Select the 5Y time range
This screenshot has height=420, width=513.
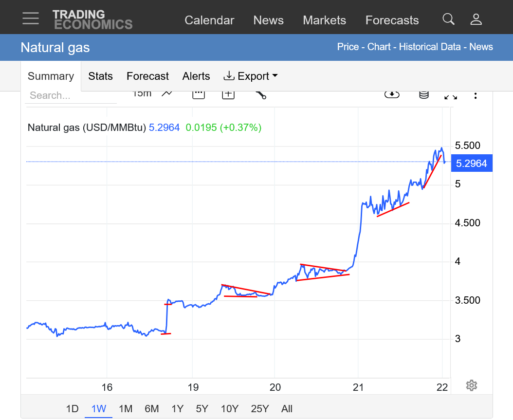point(202,409)
